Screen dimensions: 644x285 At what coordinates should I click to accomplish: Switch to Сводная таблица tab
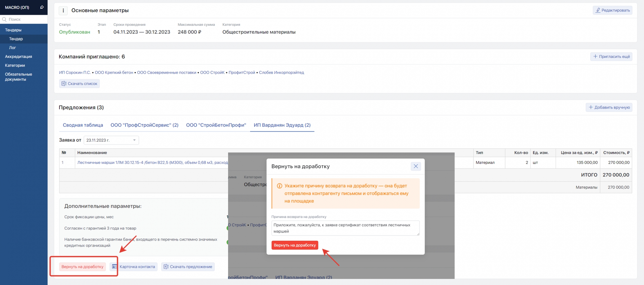83,125
